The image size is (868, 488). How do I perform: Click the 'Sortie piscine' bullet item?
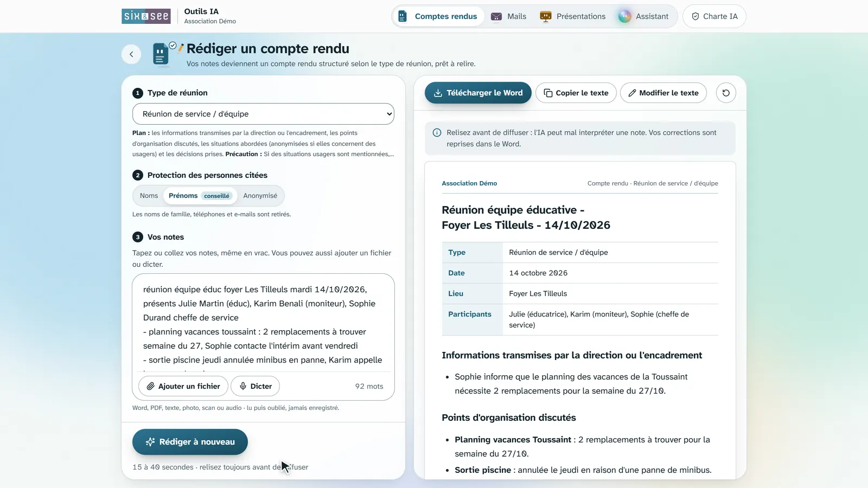(583, 470)
